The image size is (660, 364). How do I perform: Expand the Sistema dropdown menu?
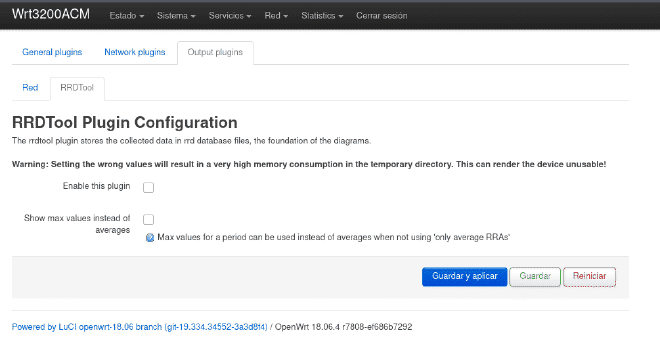[x=176, y=16]
